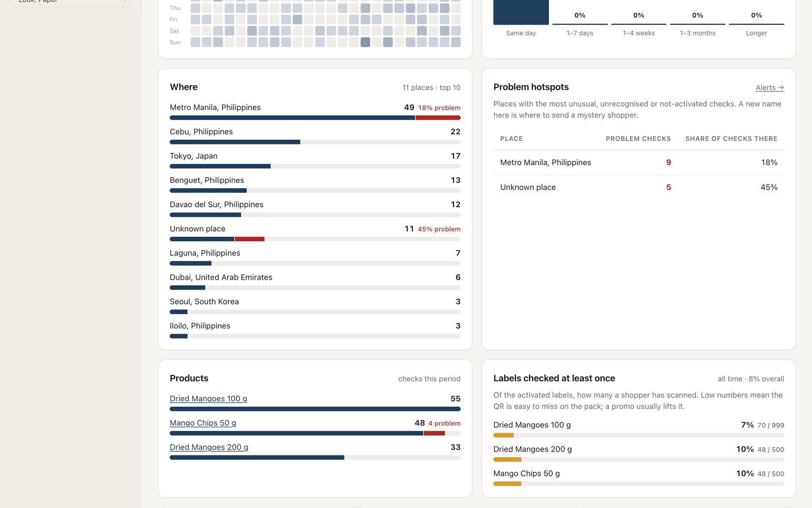The image size is (812, 508).
Task: Click the 70 / 999 label count
Action: (771, 425)
